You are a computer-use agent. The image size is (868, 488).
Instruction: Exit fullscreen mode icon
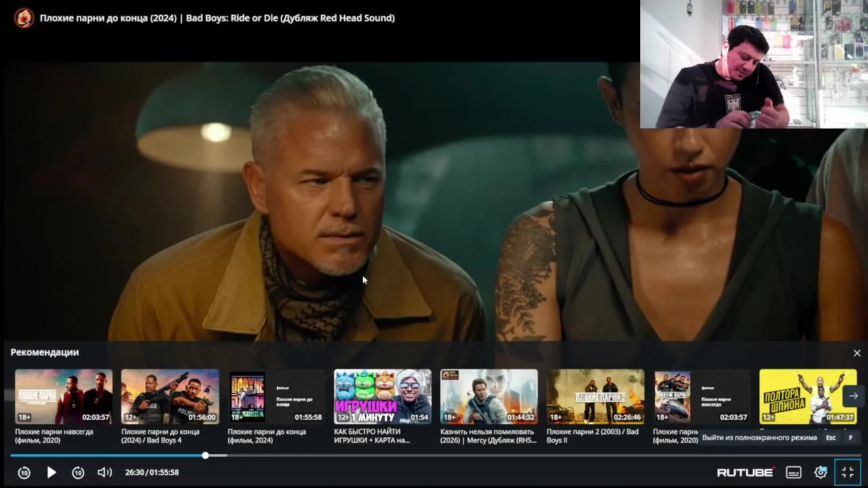848,472
